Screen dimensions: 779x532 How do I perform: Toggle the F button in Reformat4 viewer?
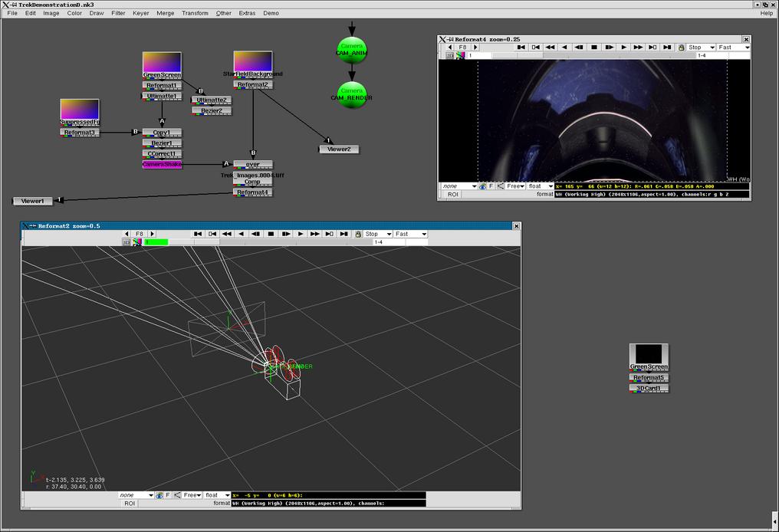point(491,186)
